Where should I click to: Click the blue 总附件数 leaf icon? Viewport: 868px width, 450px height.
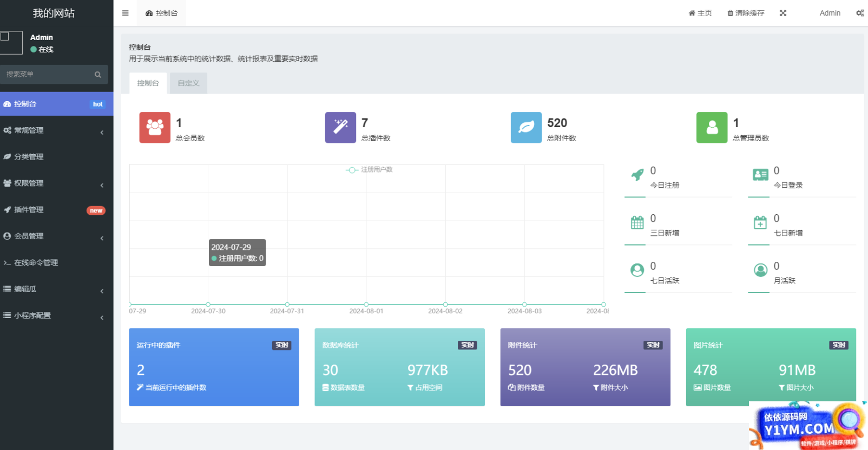pyautogui.click(x=526, y=128)
